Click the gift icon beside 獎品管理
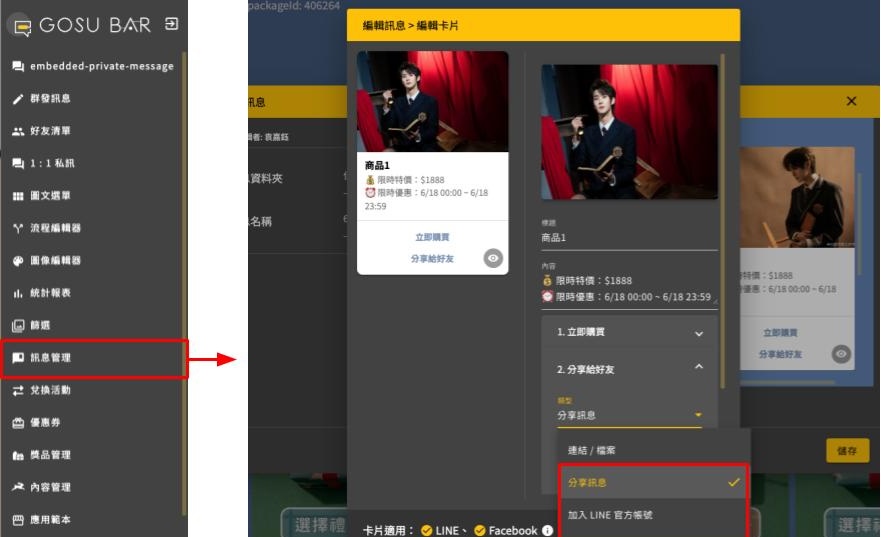The image size is (881, 537). click(18, 456)
